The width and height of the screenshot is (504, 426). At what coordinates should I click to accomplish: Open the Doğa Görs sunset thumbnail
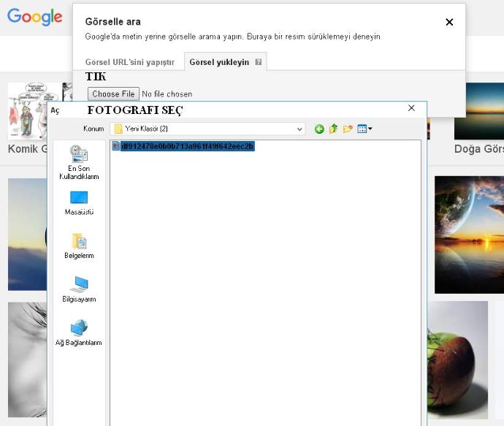pos(479,111)
